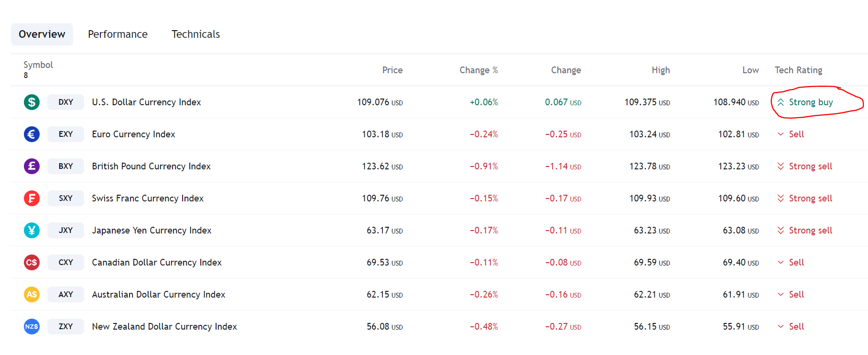
Task: Sort by the Tech Rating column header
Action: click(798, 70)
